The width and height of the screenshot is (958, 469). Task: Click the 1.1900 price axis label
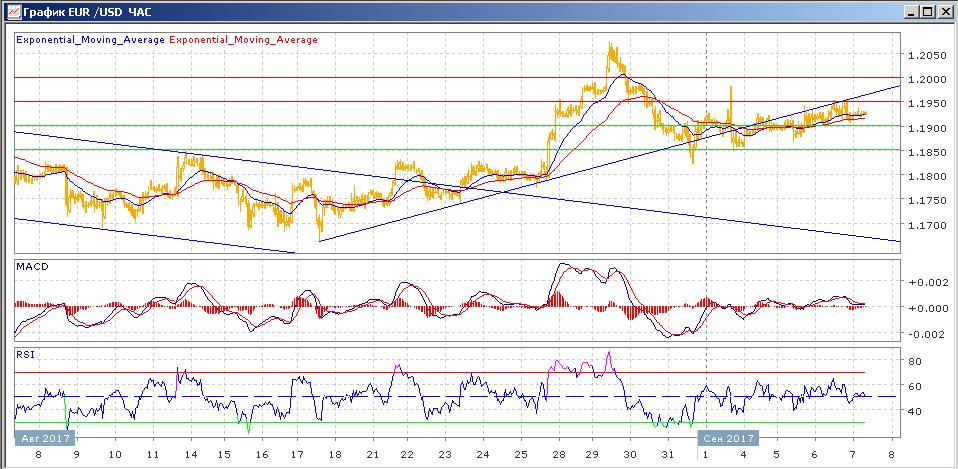coord(925,128)
